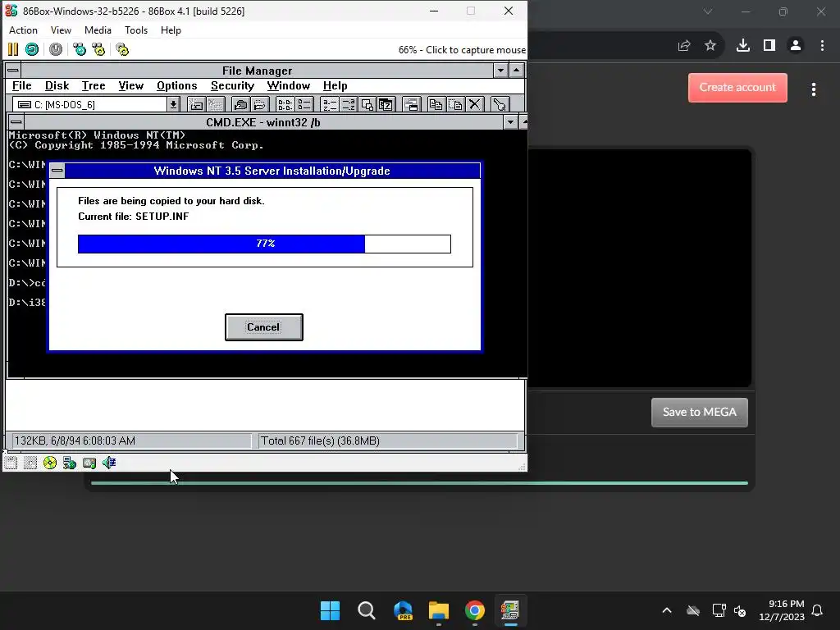Minimize File Manager with the down arrow
840x630 pixels.
pos(500,71)
